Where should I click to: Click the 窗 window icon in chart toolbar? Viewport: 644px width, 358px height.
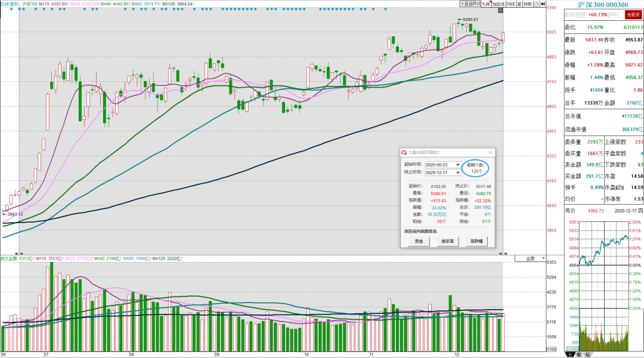coord(519,4)
